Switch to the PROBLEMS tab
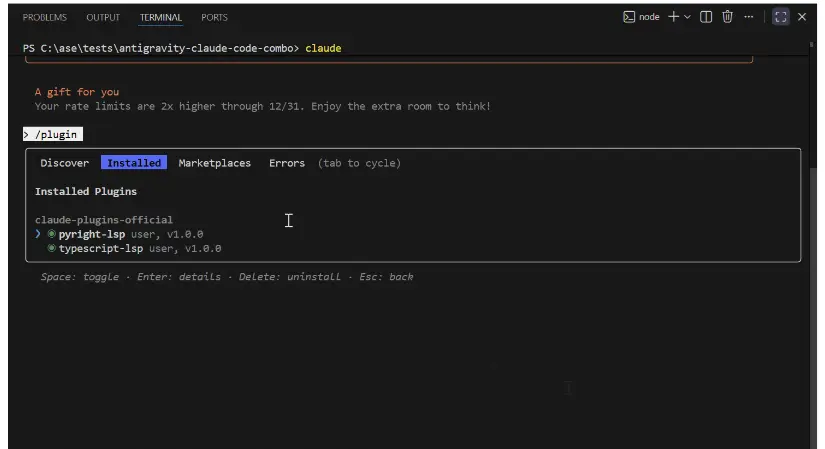 [x=44, y=18]
